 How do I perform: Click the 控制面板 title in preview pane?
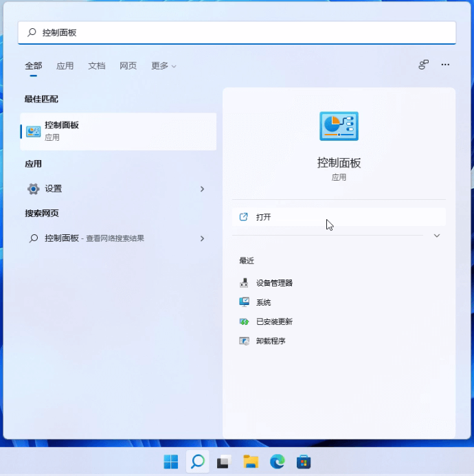point(339,163)
